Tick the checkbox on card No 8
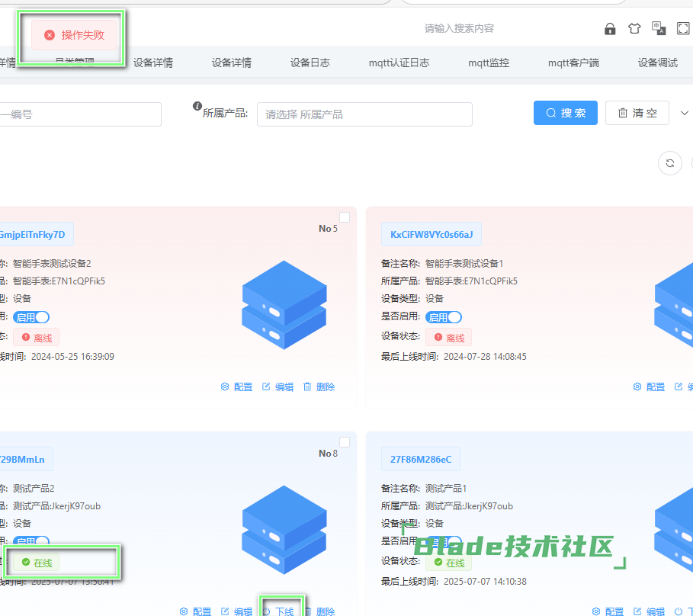 click(345, 442)
